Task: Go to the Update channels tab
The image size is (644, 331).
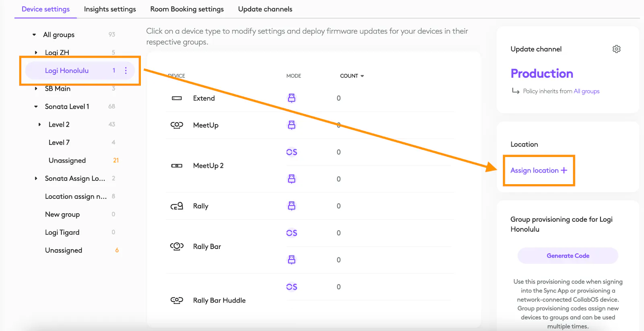Action: 265,9
